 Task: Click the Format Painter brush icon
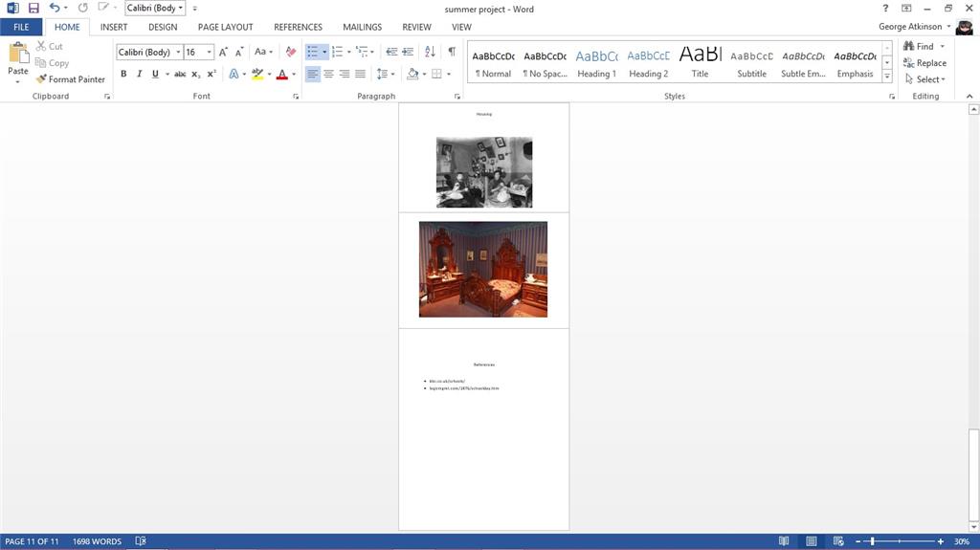41,79
